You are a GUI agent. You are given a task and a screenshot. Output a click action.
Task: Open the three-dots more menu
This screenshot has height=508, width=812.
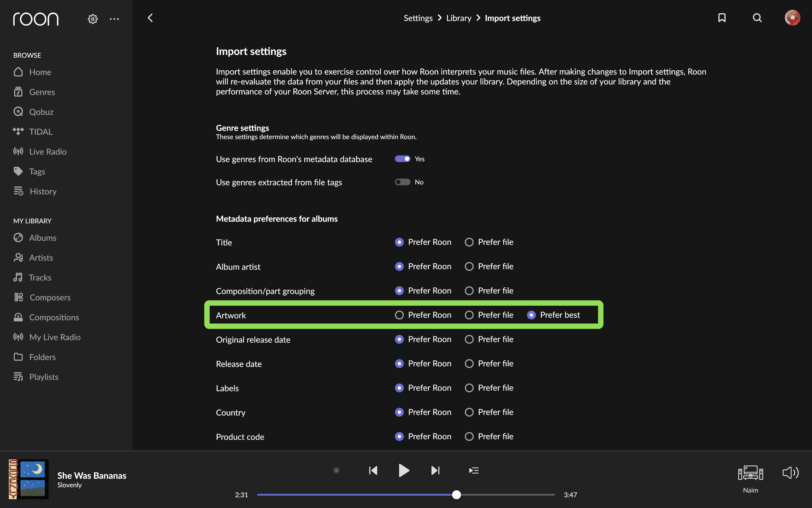(x=114, y=19)
